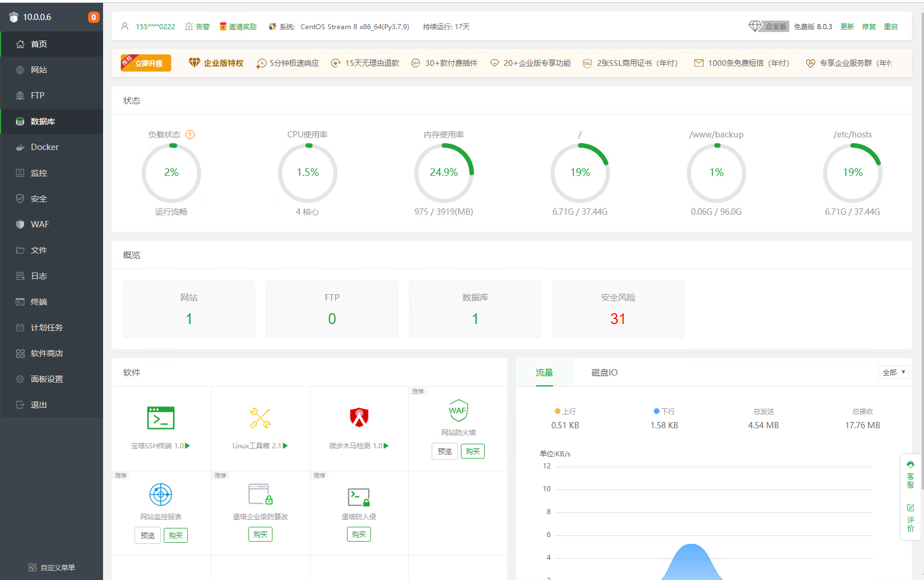Open the 全部 traffic dropdown
Image resolution: width=924 pixels, height=580 pixels.
click(x=894, y=372)
